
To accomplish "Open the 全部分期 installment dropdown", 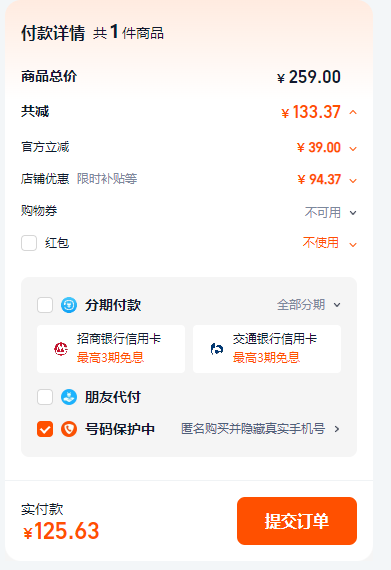I will (309, 305).
